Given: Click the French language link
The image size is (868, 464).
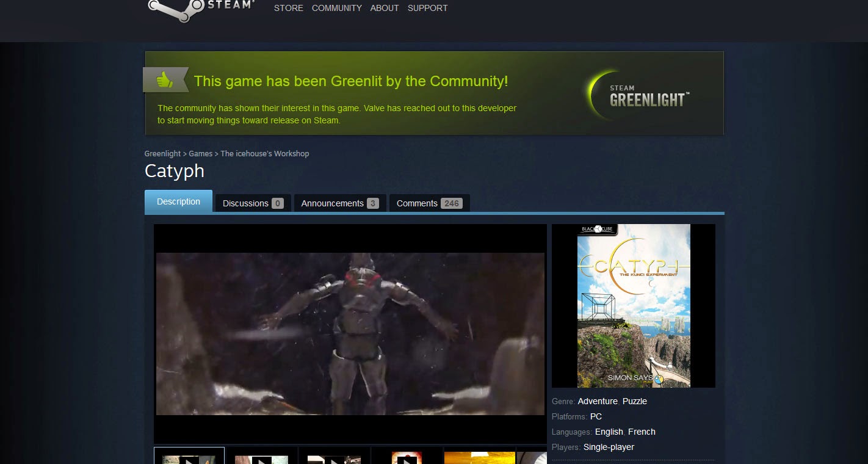Looking at the screenshot, I should 642,432.
